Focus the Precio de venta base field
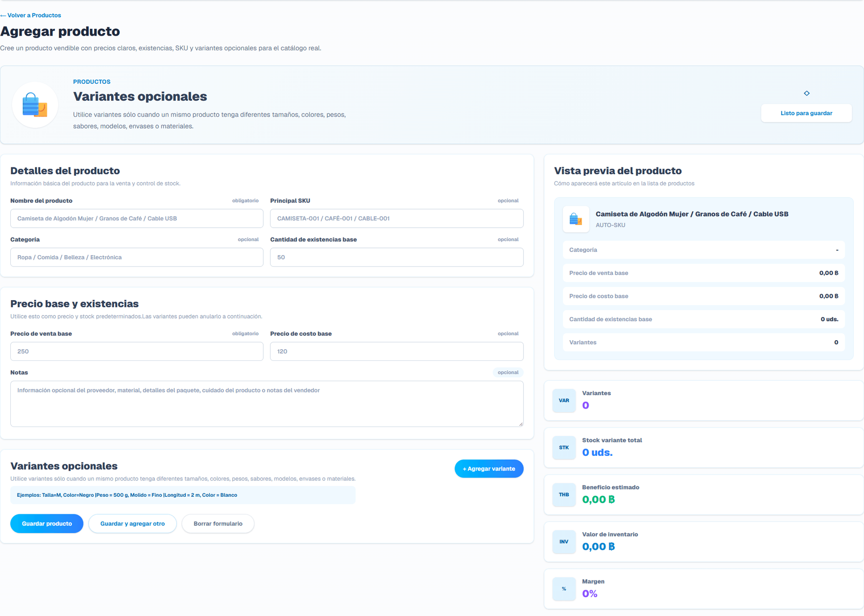The width and height of the screenshot is (864, 616). (137, 351)
